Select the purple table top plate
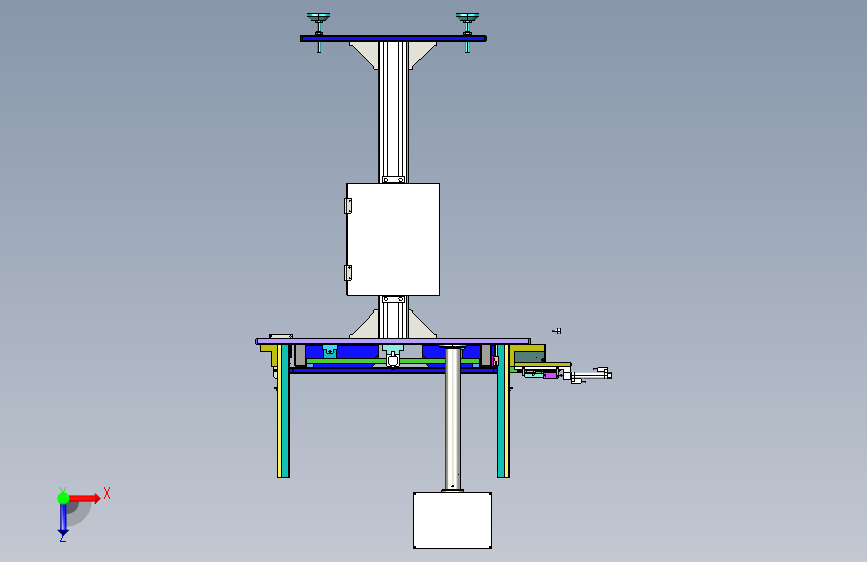 click(393, 341)
